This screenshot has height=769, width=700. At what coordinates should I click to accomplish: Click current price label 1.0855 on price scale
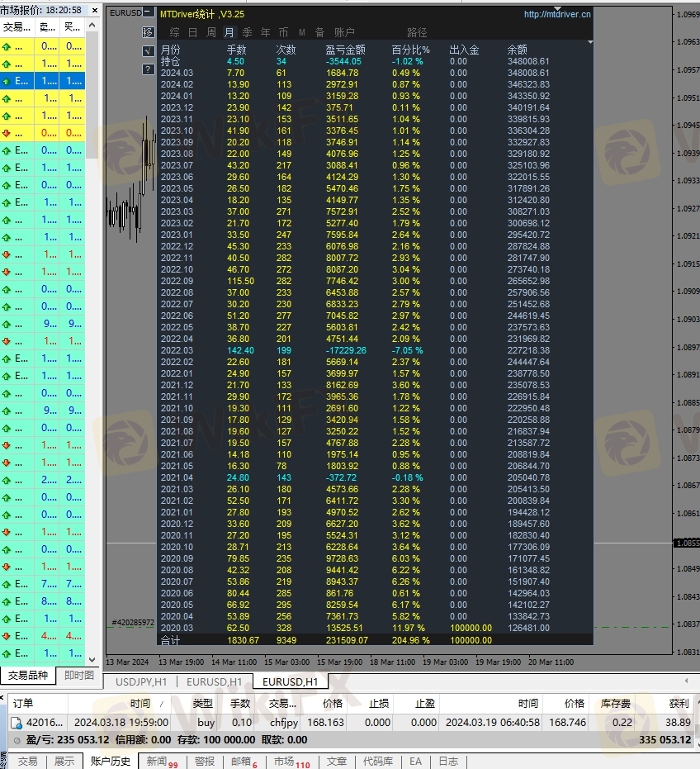tap(688, 543)
